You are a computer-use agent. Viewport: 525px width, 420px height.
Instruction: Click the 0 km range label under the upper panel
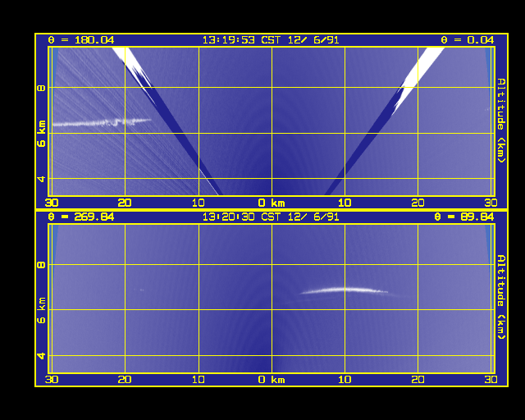272,203
